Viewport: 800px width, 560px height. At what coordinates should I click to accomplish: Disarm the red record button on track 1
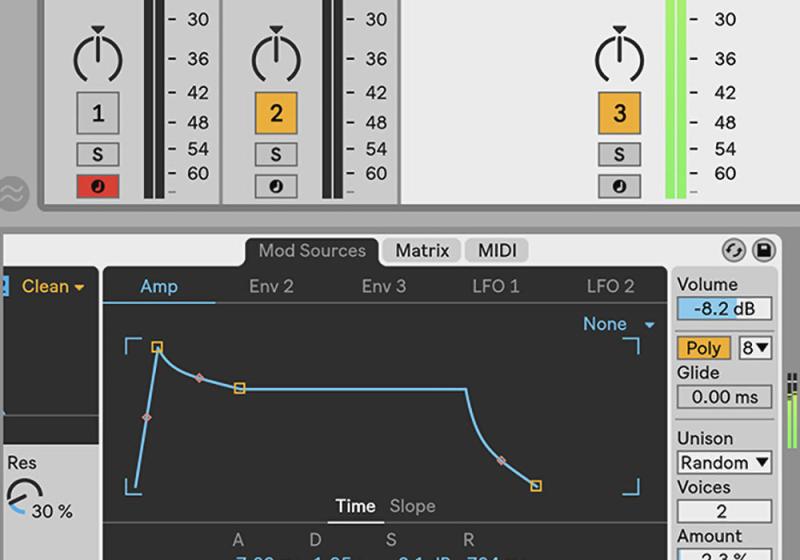[x=98, y=186]
